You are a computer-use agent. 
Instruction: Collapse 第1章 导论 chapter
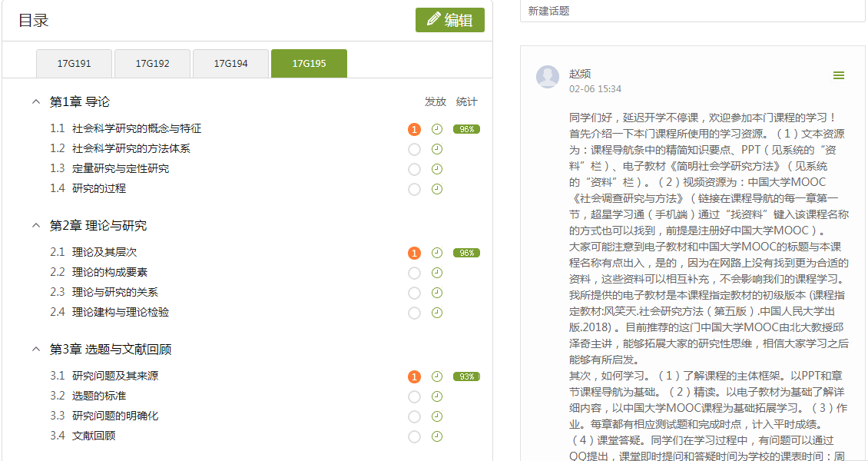[x=35, y=101]
